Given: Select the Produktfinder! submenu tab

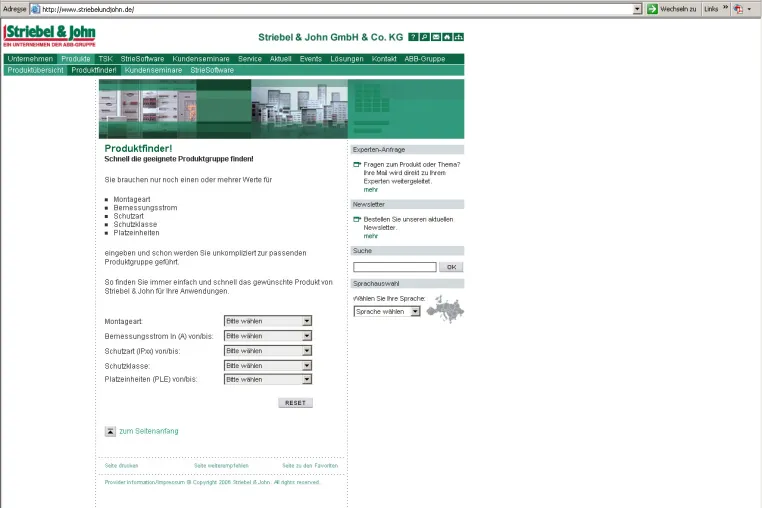Looking at the screenshot, I should coord(94,70).
